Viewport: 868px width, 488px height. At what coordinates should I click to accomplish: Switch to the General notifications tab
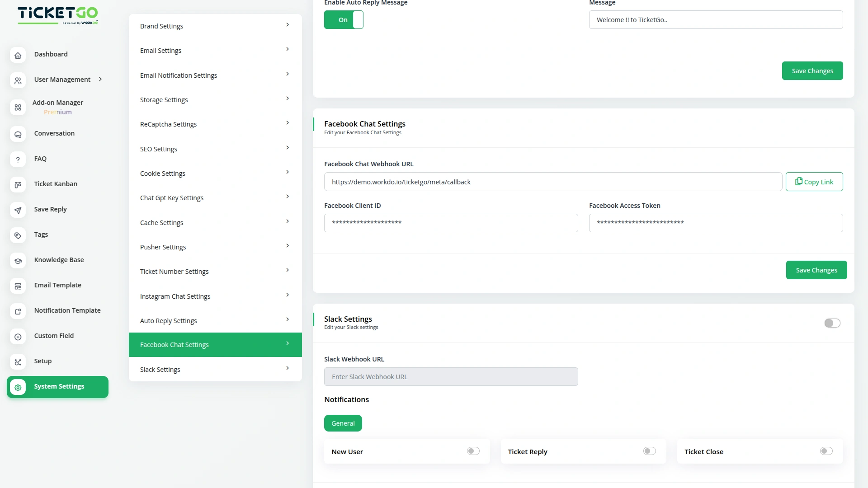pos(343,423)
